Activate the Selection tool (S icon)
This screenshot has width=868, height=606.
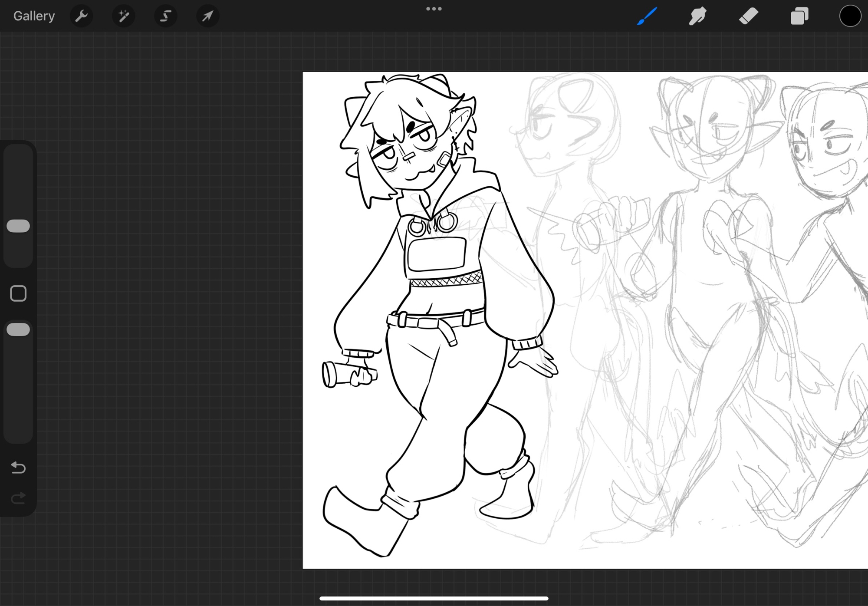click(x=165, y=16)
